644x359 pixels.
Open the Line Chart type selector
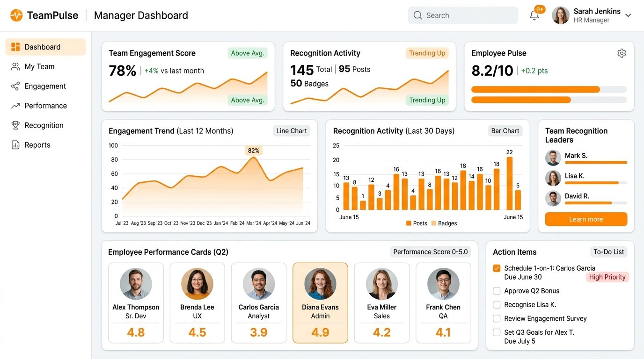click(292, 131)
